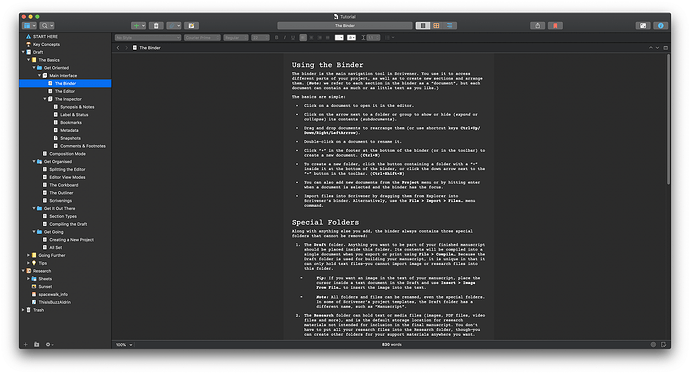Open The Corkboard document

63,185
